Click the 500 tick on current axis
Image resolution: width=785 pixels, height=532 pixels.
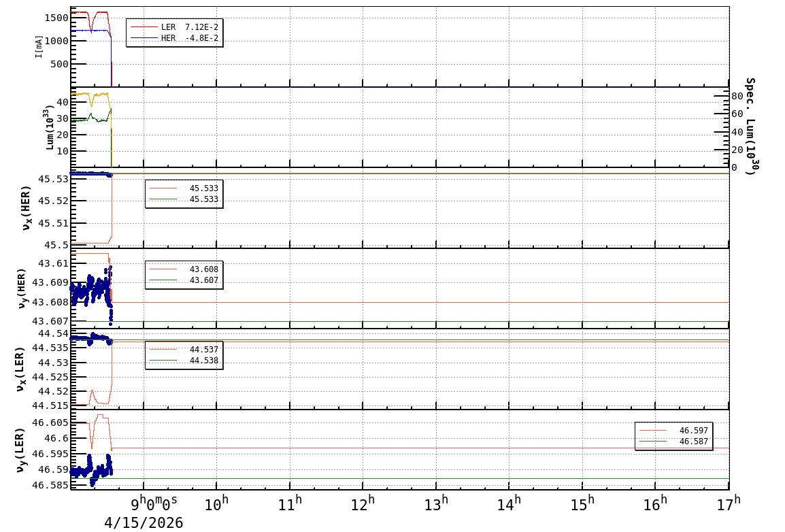click(59, 64)
